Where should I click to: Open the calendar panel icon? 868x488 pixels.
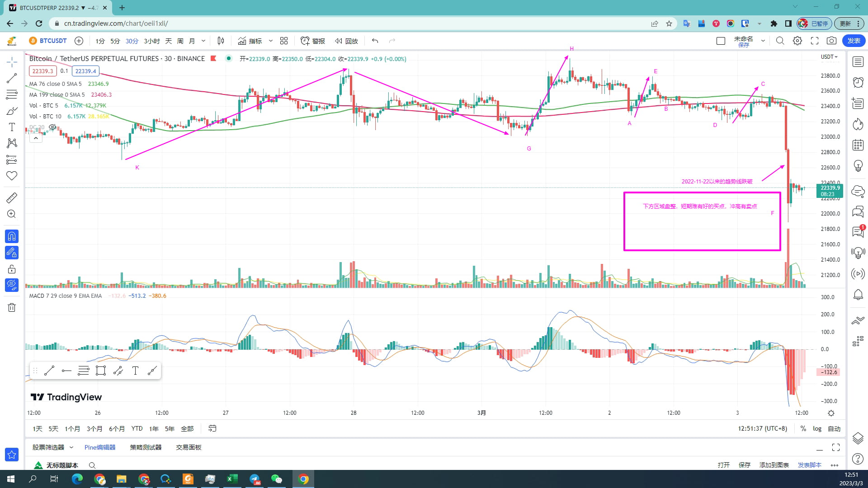click(x=858, y=145)
